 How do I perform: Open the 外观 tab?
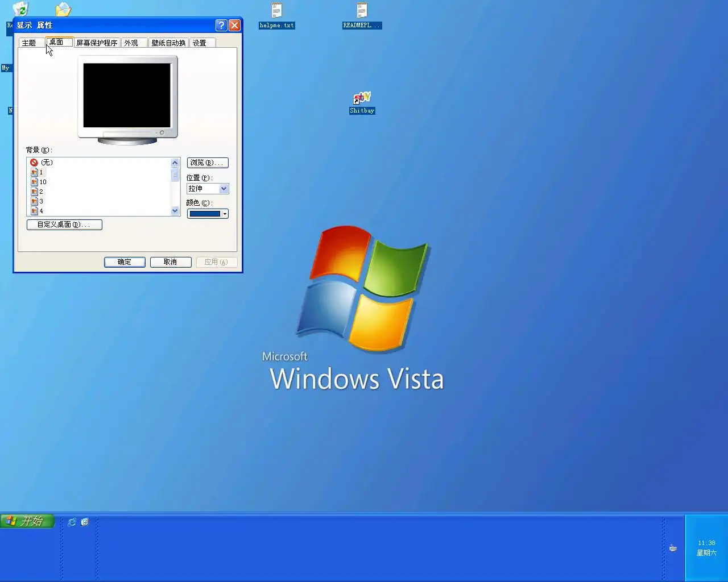(134, 43)
